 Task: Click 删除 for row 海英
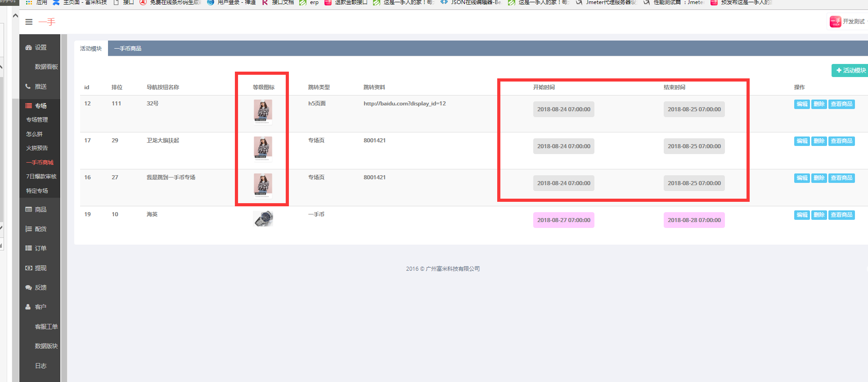[x=819, y=215]
